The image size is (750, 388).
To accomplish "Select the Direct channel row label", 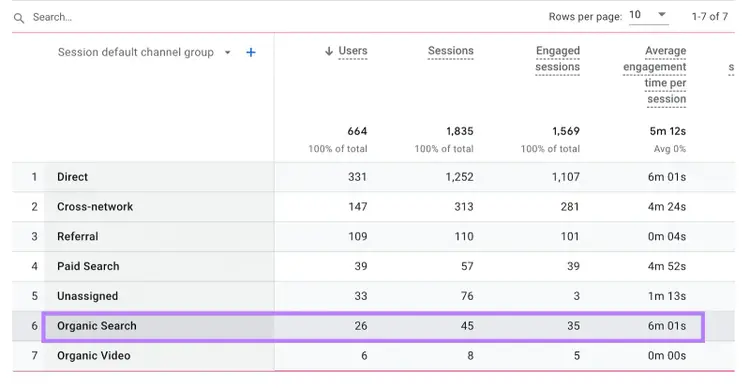I will tap(72, 177).
